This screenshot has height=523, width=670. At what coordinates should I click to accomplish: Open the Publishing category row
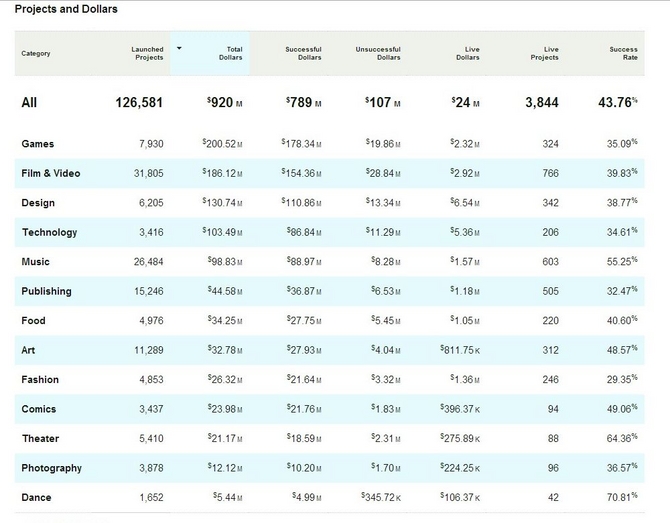329,291
